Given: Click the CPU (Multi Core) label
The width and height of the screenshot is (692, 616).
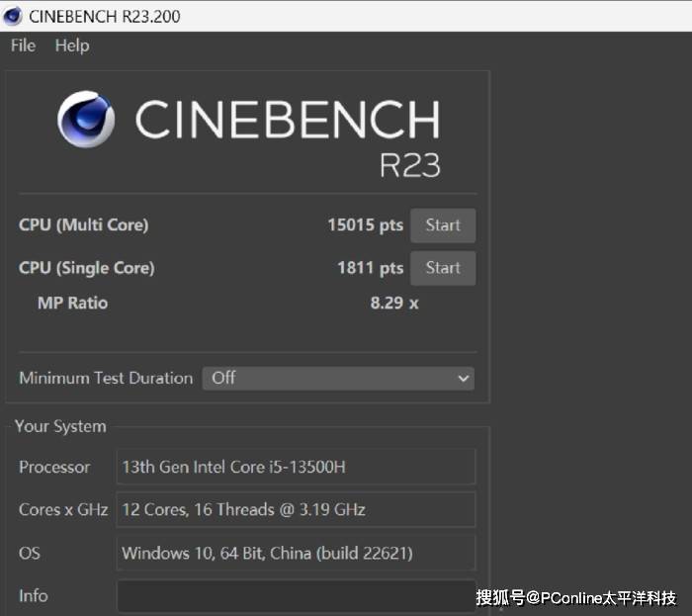Looking at the screenshot, I should click(83, 225).
